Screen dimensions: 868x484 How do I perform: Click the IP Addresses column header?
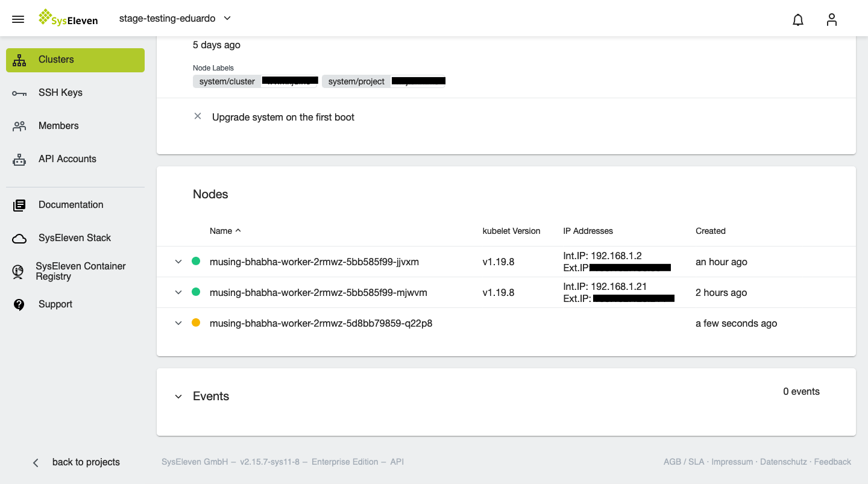pyautogui.click(x=588, y=231)
